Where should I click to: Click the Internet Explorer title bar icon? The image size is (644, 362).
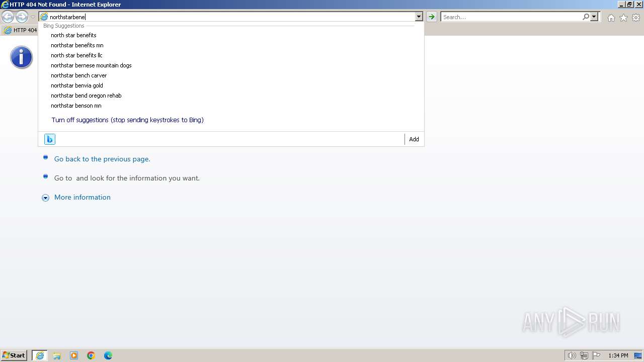(5, 5)
